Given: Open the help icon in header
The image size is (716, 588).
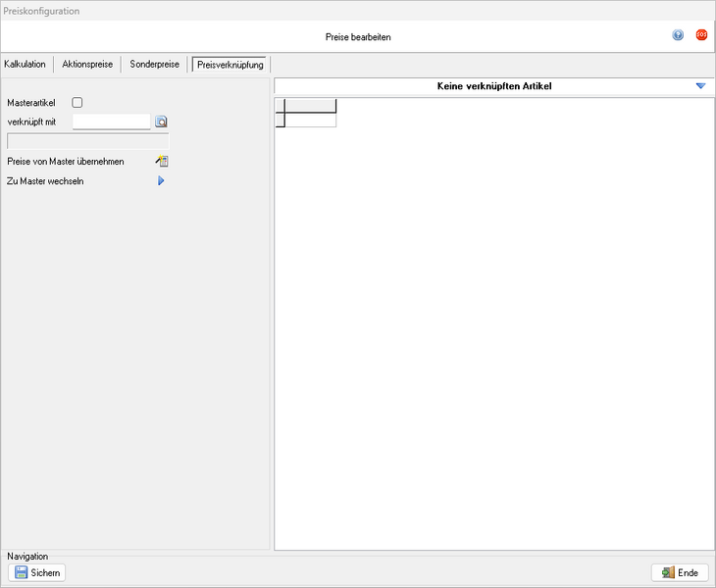Looking at the screenshot, I should 678,35.
